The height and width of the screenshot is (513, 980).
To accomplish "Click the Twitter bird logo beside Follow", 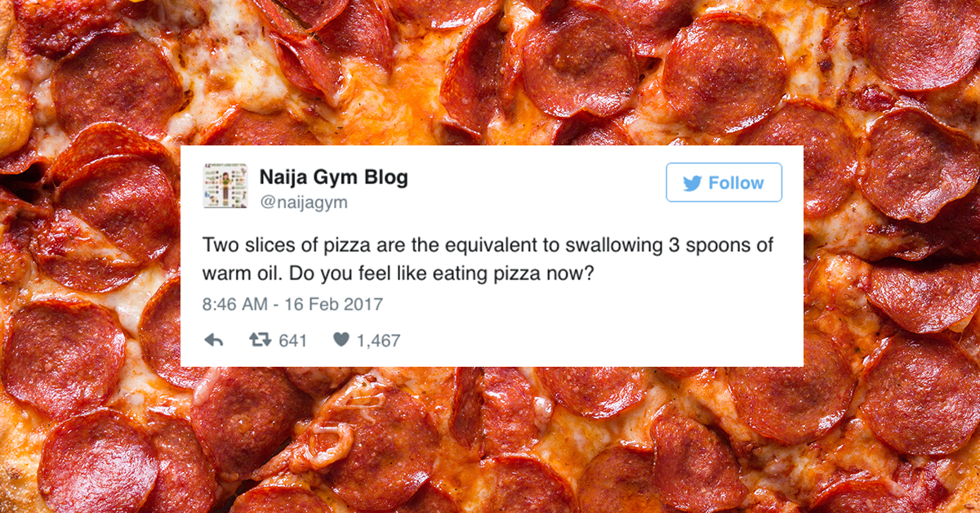I will point(693,183).
